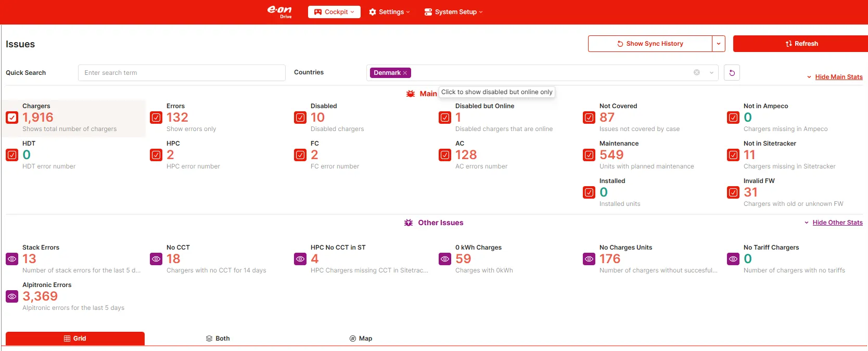Image resolution: width=868 pixels, height=351 pixels.
Task: Toggle the Not in Ampeco checkbox
Action: tap(733, 118)
